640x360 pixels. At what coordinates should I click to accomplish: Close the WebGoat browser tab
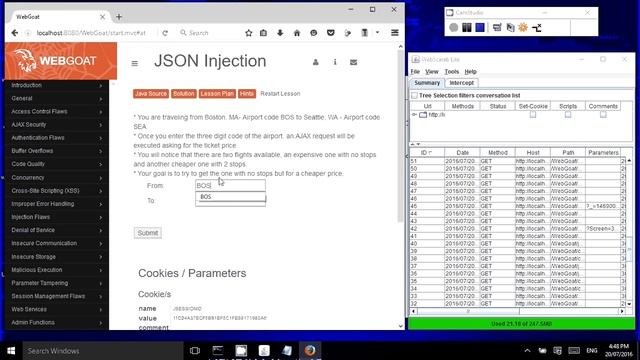click(x=102, y=17)
